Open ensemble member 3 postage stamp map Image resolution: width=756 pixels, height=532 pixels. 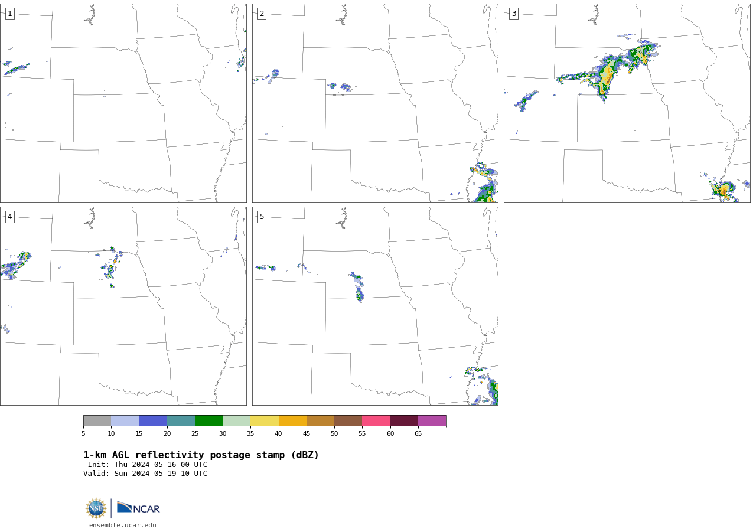627,103
